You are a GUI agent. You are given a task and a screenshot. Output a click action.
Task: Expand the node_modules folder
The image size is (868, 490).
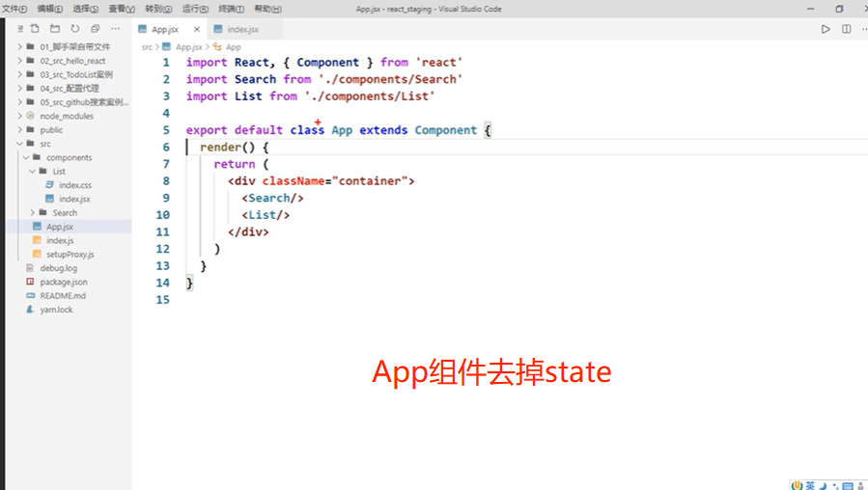tap(67, 116)
